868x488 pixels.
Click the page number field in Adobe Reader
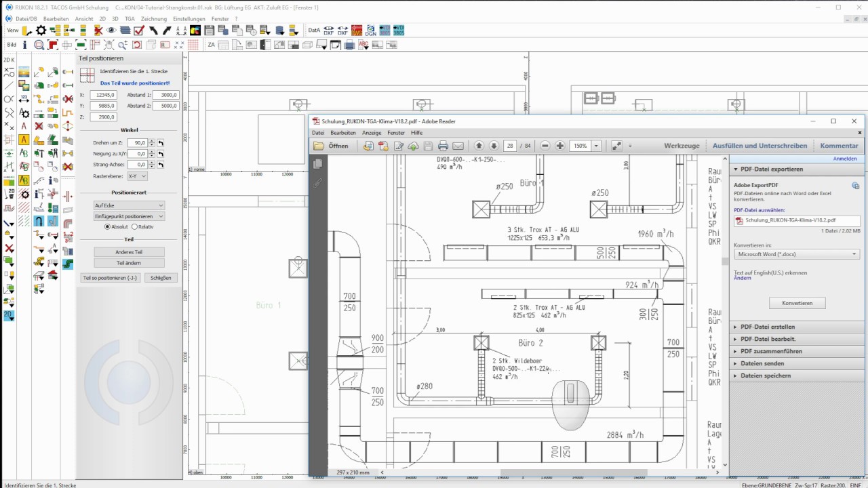tap(510, 146)
